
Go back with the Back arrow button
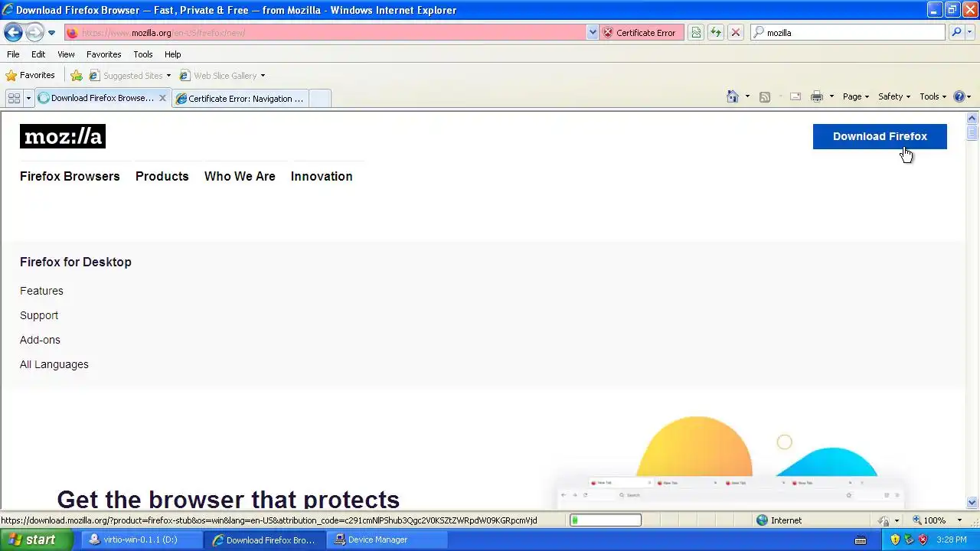pyautogui.click(x=13, y=33)
